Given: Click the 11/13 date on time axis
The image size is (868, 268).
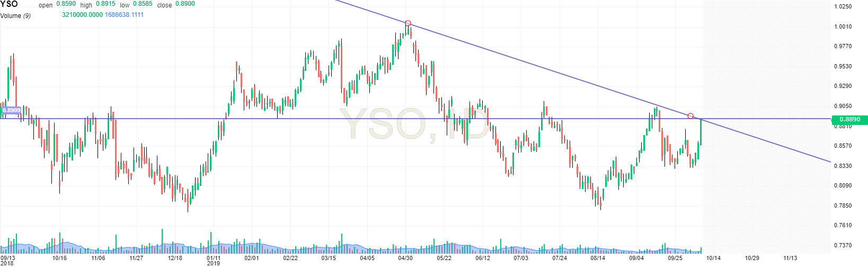Looking at the screenshot, I should tap(790, 258).
